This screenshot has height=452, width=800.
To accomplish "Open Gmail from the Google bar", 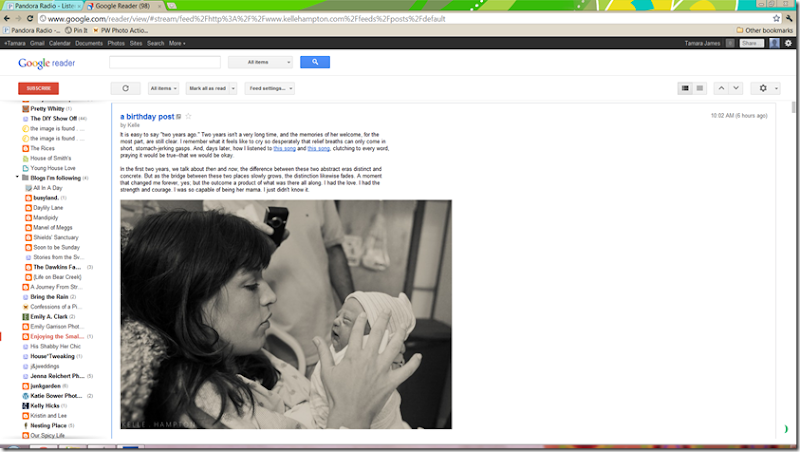I will 37,43.
